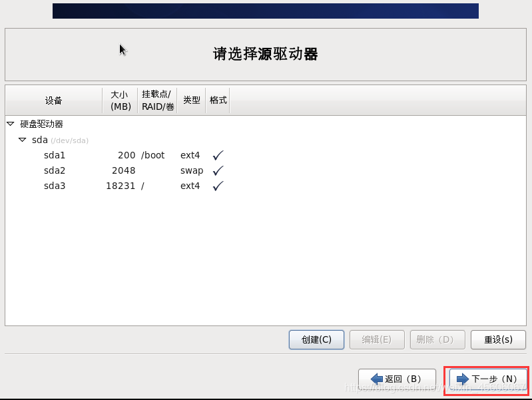Click the 200 size value of sda1
This screenshot has height=400, width=532.
(127, 155)
